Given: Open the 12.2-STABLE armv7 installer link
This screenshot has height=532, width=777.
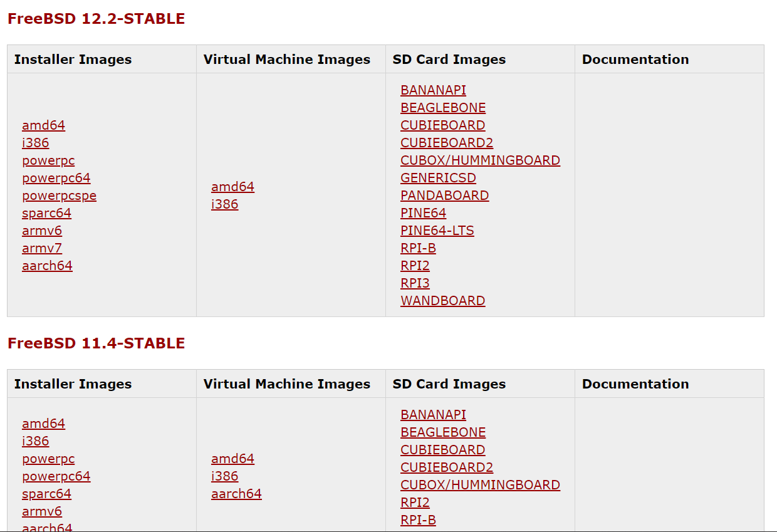Looking at the screenshot, I should pos(42,248).
